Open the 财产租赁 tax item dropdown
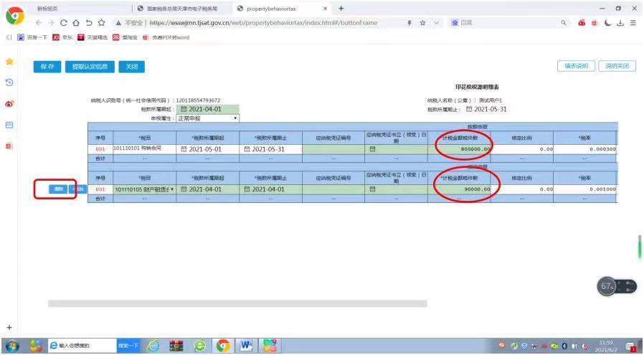Image resolution: width=644 pixels, height=355 pixels. tap(145, 189)
